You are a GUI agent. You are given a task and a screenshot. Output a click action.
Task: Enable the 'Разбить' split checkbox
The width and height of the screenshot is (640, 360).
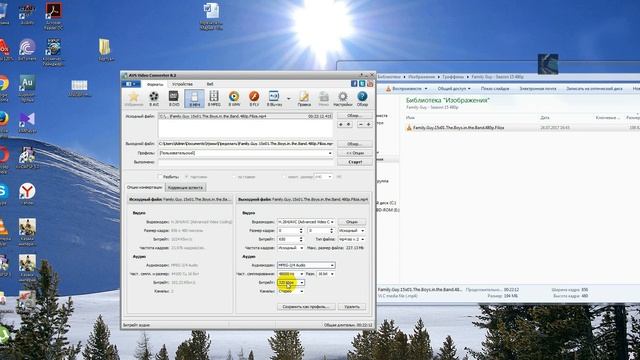tap(160, 177)
